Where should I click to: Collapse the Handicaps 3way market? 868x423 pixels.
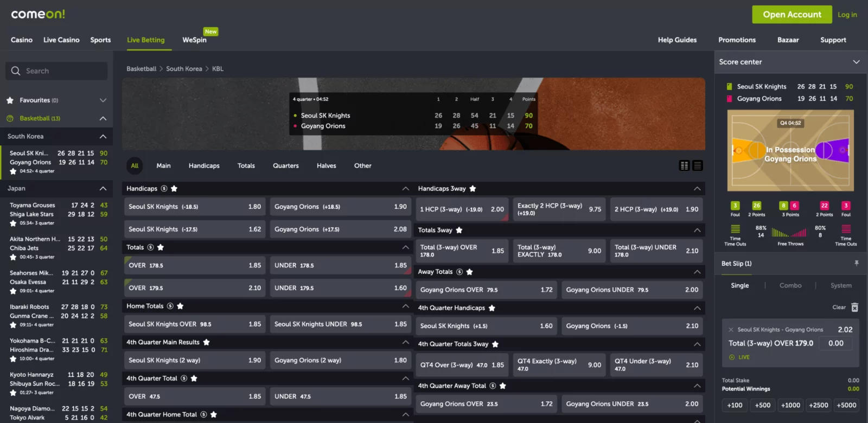pos(697,189)
